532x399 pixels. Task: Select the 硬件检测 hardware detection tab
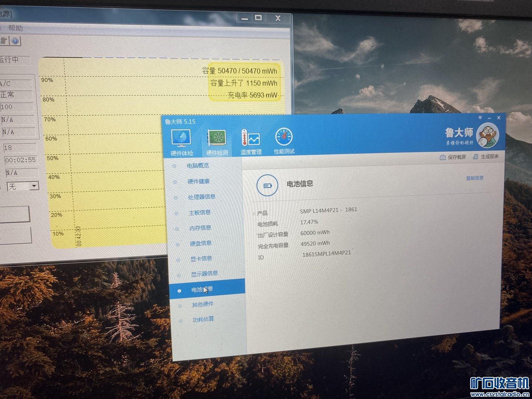217,143
